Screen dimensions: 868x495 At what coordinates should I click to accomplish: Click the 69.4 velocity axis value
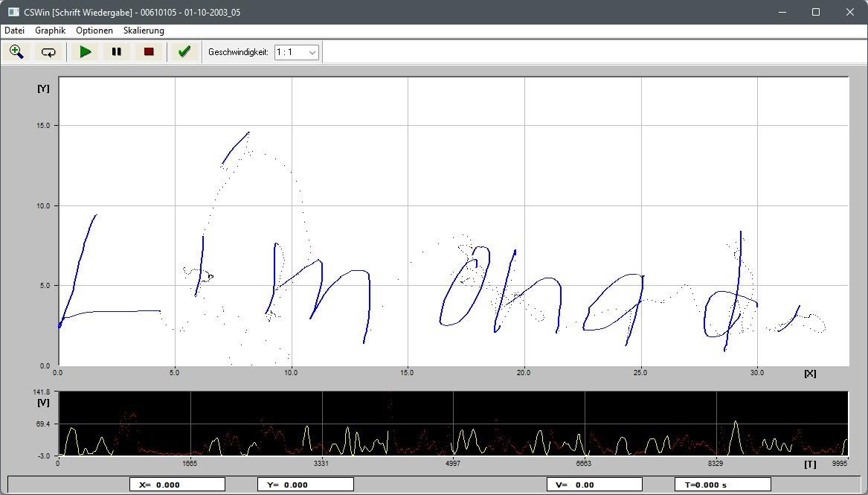point(43,424)
